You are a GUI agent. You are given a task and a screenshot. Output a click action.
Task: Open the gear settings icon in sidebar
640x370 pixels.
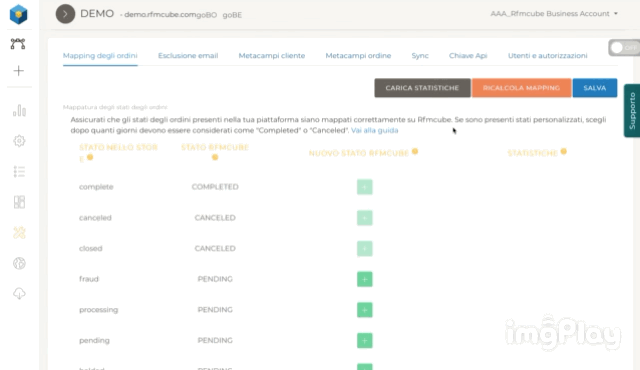click(x=19, y=141)
